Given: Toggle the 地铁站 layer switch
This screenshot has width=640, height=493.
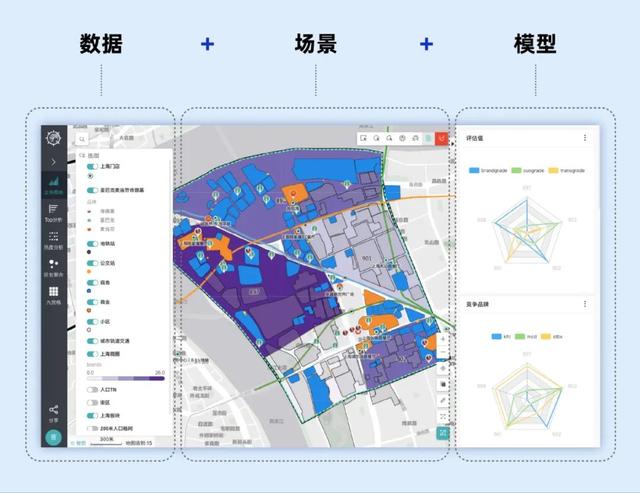Looking at the screenshot, I should pos(92,242).
